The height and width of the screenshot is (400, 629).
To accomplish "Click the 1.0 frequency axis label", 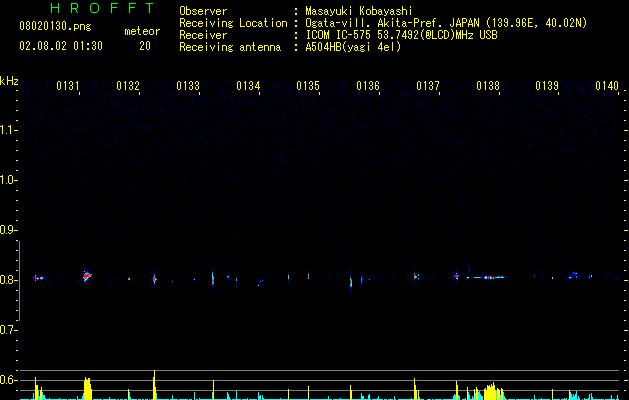I will pyautogui.click(x=8, y=180).
